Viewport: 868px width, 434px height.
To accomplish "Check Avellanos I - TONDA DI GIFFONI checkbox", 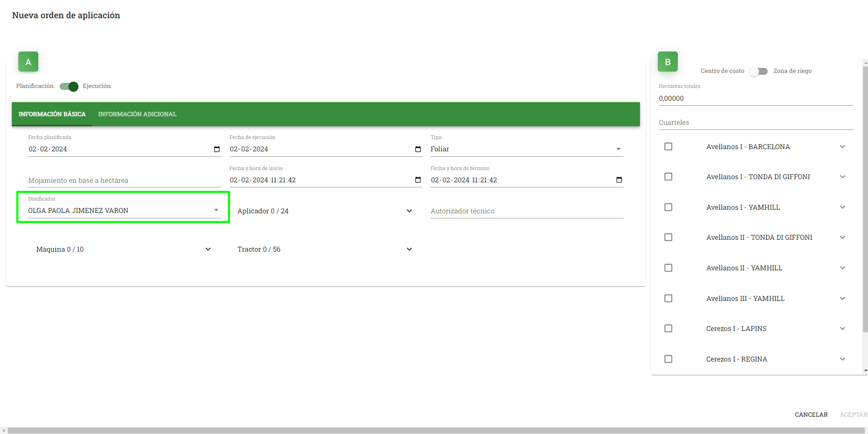I will (668, 176).
